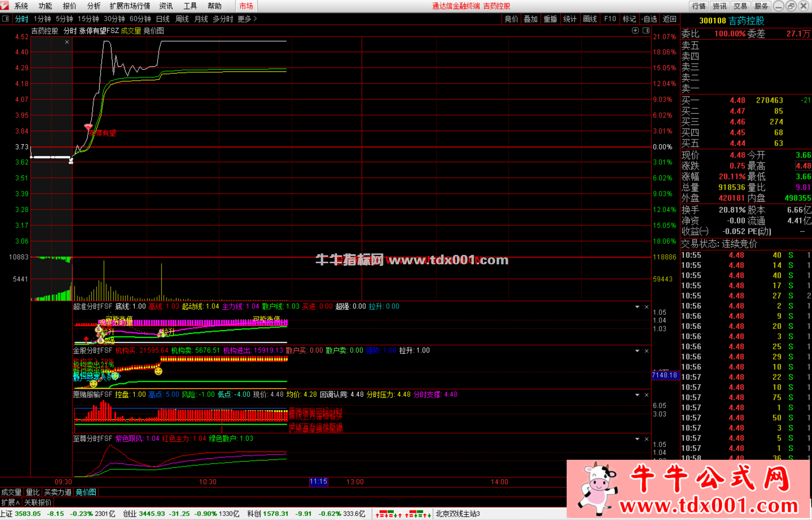Screen dimensions: 812x520
Task: Close the auction overlay with X mark
Action: pos(67,42)
